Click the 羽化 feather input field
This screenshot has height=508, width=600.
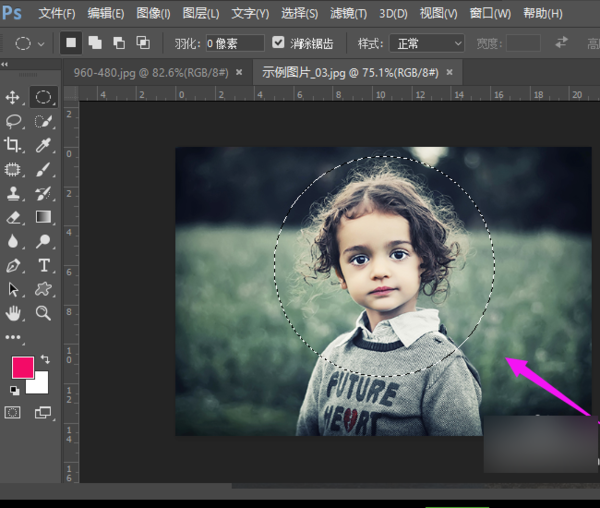tap(234, 44)
